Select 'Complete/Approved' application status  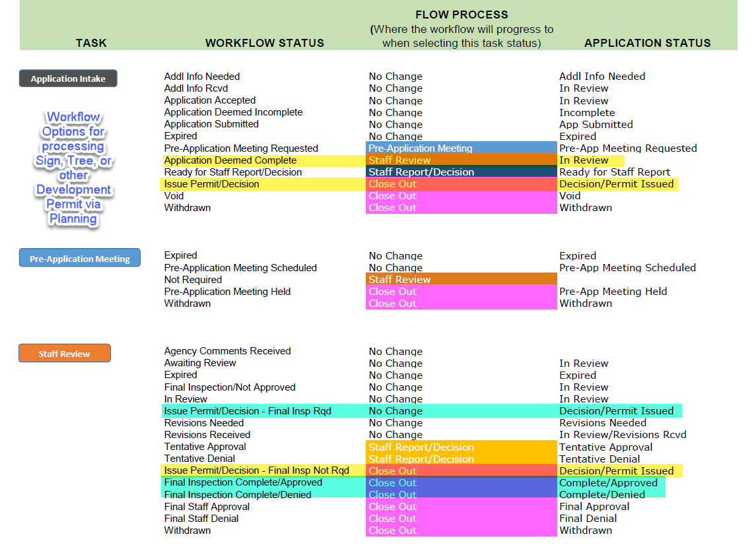(608, 483)
